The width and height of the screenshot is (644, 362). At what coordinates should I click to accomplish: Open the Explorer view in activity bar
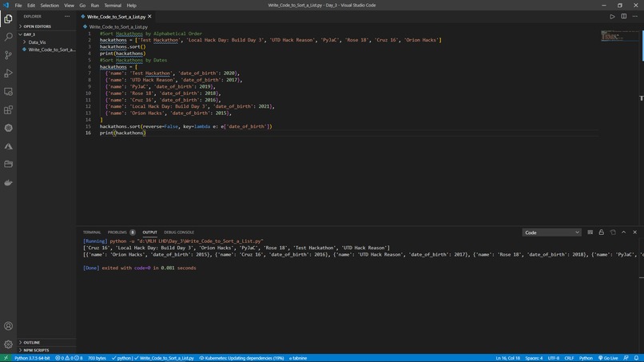point(8,19)
